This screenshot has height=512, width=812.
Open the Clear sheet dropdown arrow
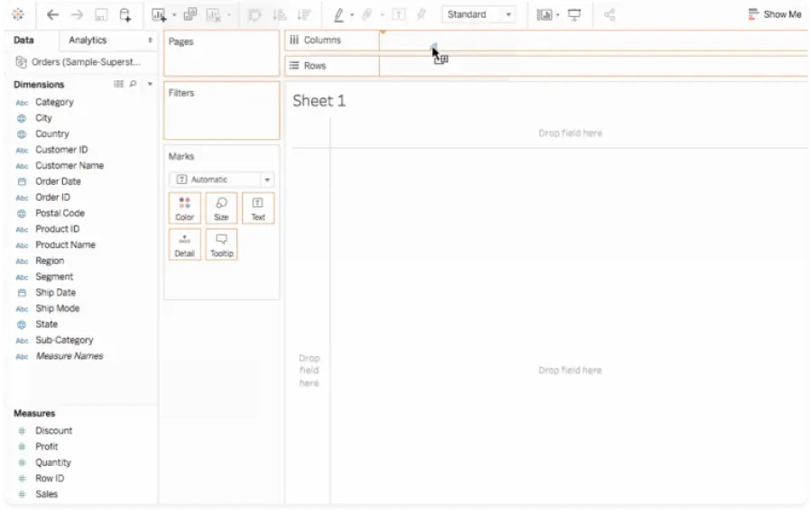pos(229,15)
